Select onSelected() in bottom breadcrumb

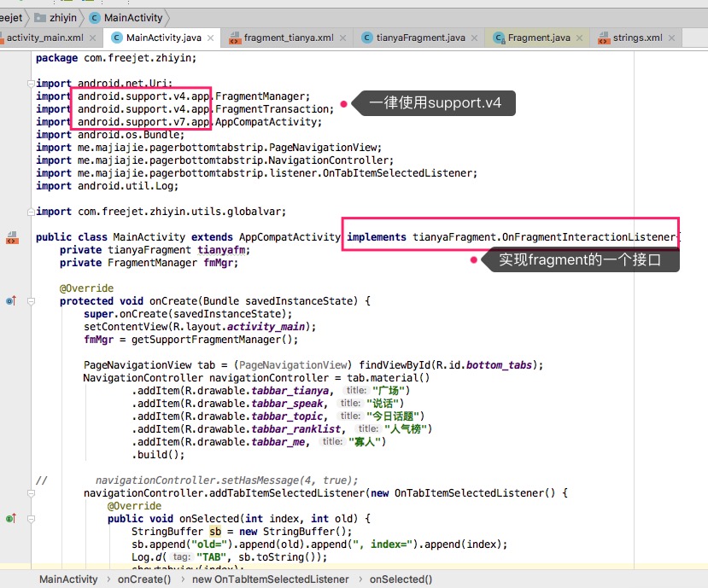coord(401,579)
